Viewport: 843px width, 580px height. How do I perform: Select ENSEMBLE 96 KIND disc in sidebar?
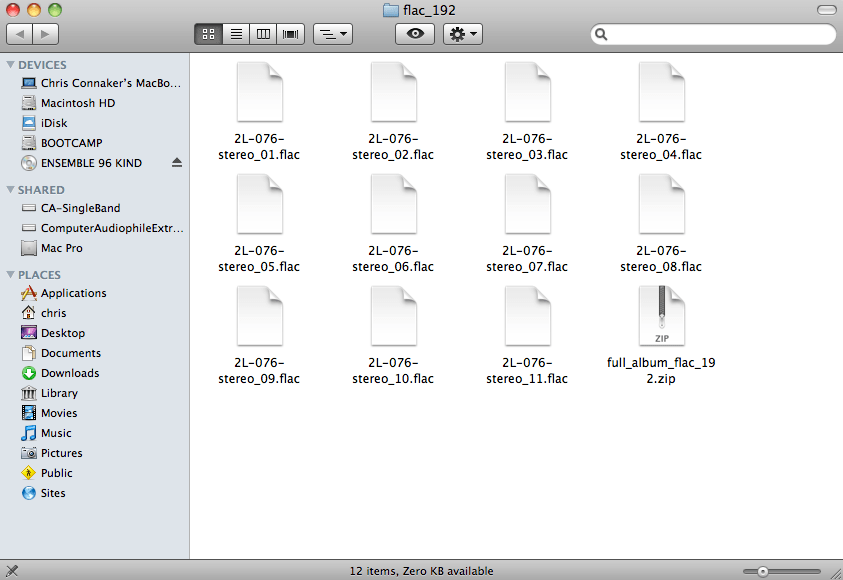pos(82,163)
